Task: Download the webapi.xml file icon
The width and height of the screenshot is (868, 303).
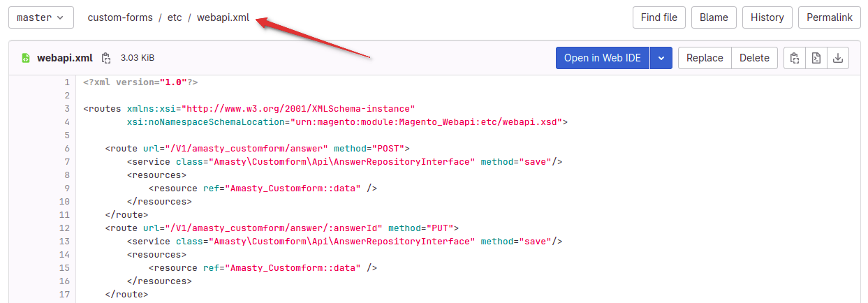Action: (838, 58)
